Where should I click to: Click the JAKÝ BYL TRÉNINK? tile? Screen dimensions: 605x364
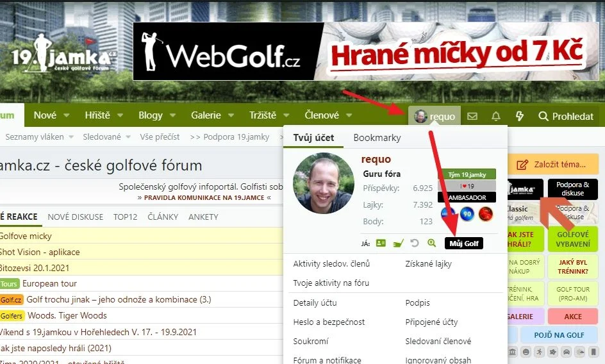pos(572,267)
